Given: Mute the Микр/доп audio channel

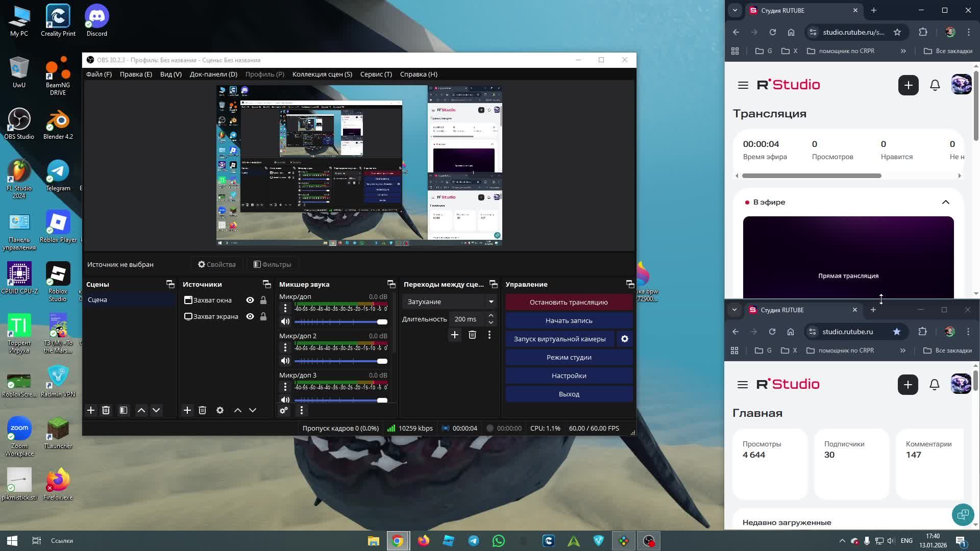Looking at the screenshot, I should (285, 321).
